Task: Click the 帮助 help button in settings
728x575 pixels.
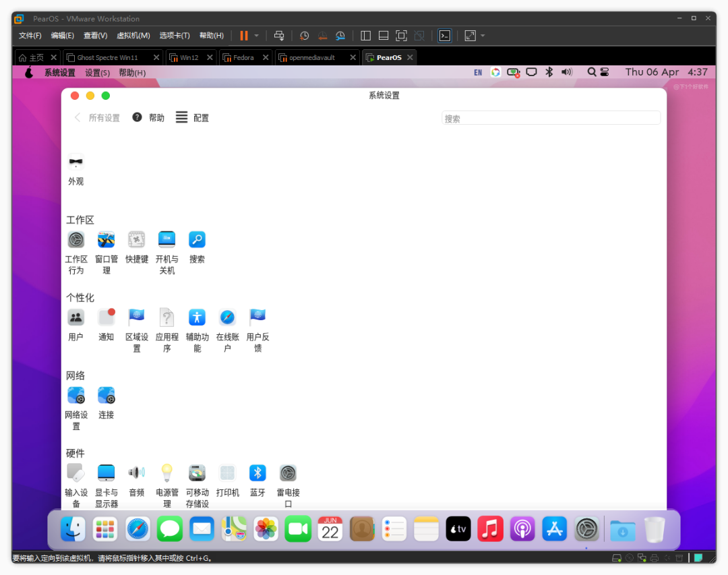Action: coord(148,117)
